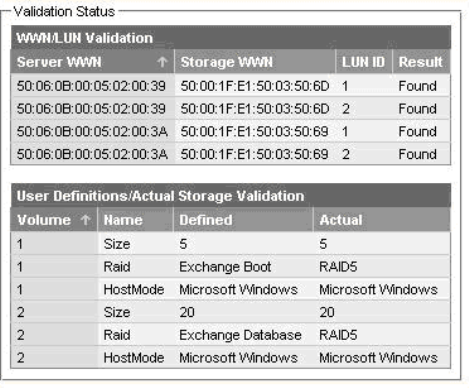The height and width of the screenshot is (388, 469).
Task: Click the Storage WWN 50:00:1F:E1:50:03:50:69 cell in the LUN 1 row
Action: pyautogui.click(x=255, y=131)
